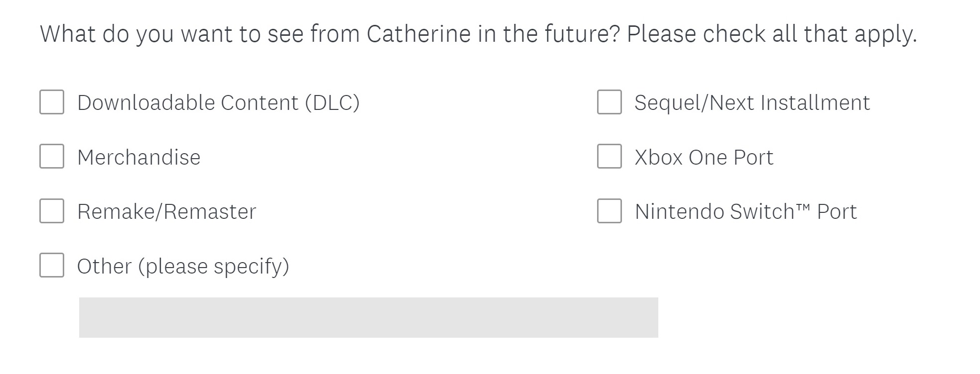The height and width of the screenshot is (374, 980).
Task: Click the Xbox One Port label
Action: [704, 158]
